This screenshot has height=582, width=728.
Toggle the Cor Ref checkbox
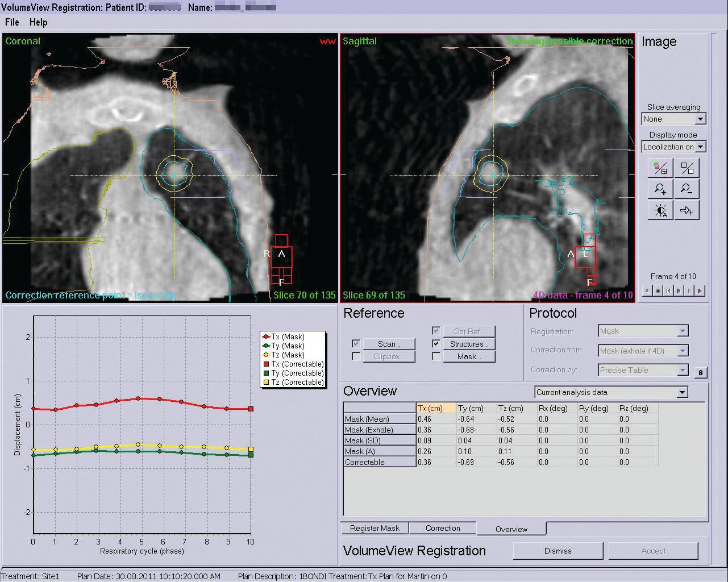(436, 331)
